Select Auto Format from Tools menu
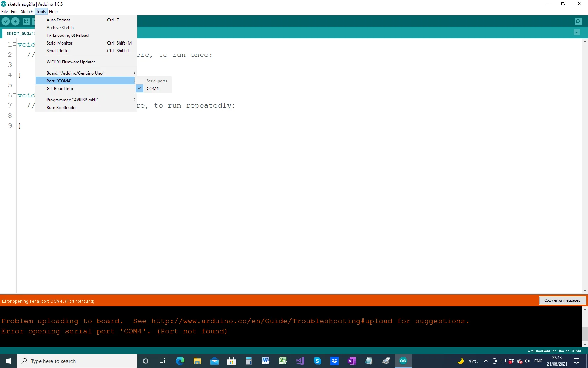This screenshot has width=588, height=368. pos(86,20)
